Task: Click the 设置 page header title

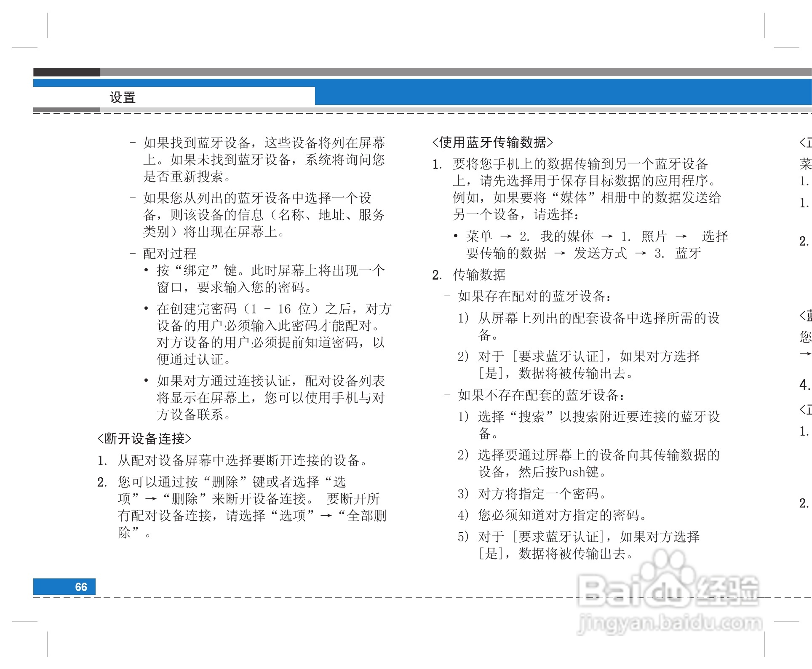Action: point(123,97)
